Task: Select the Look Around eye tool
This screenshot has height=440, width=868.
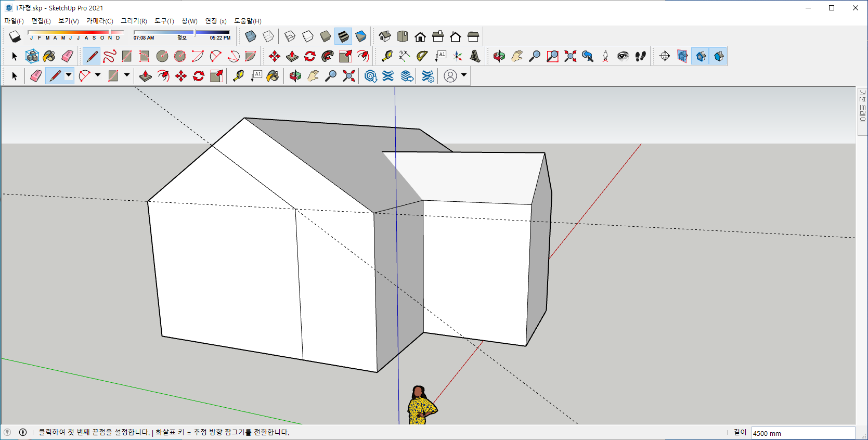Action: click(623, 56)
